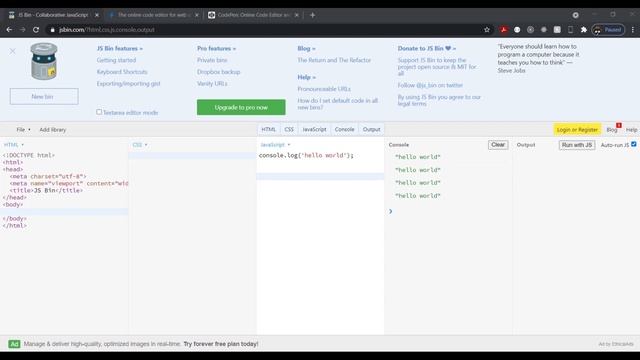The image size is (640, 360).
Task: Click the console.log line in JavaScript editor
Action: tap(306, 156)
